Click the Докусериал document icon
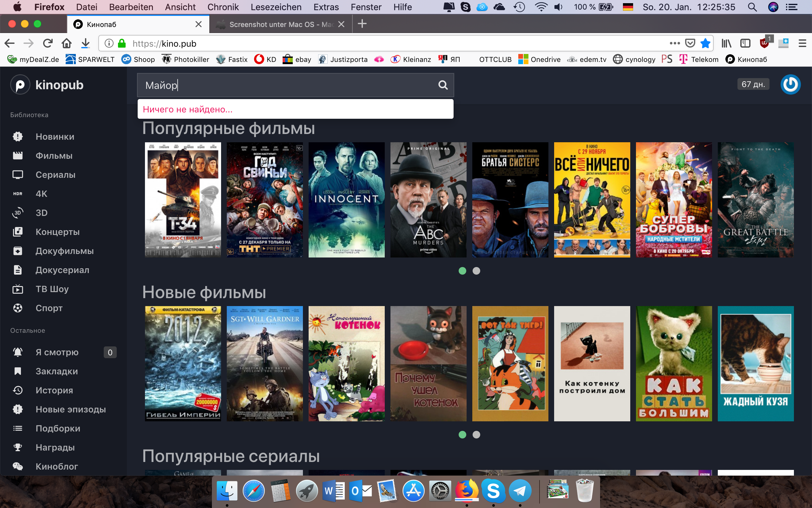Screen dimensions: 812x508 coord(18,270)
